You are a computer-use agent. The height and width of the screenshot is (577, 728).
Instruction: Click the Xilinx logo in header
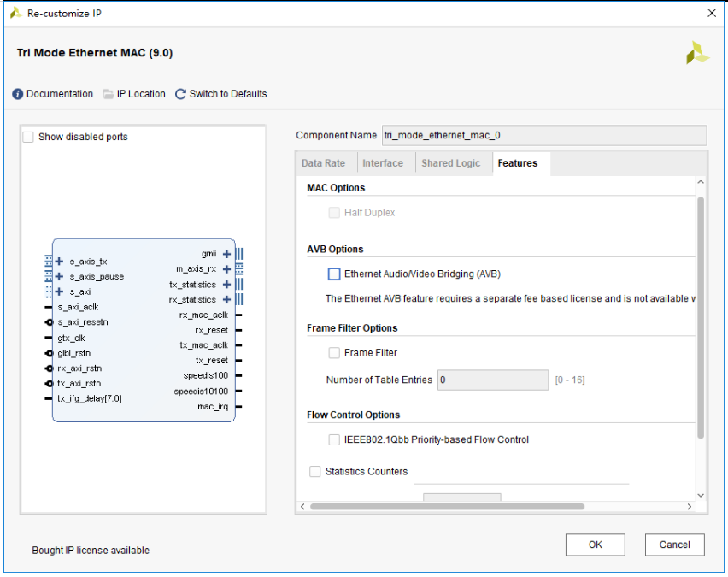[697, 53]
